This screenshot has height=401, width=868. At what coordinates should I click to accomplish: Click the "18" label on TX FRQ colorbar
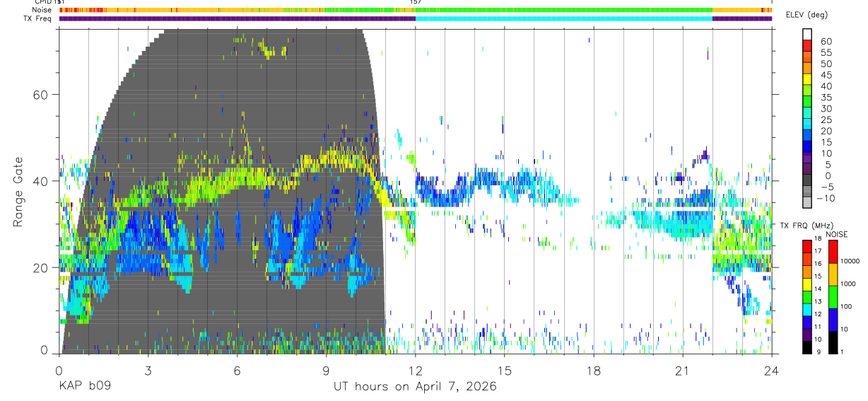tap(818, 239)
